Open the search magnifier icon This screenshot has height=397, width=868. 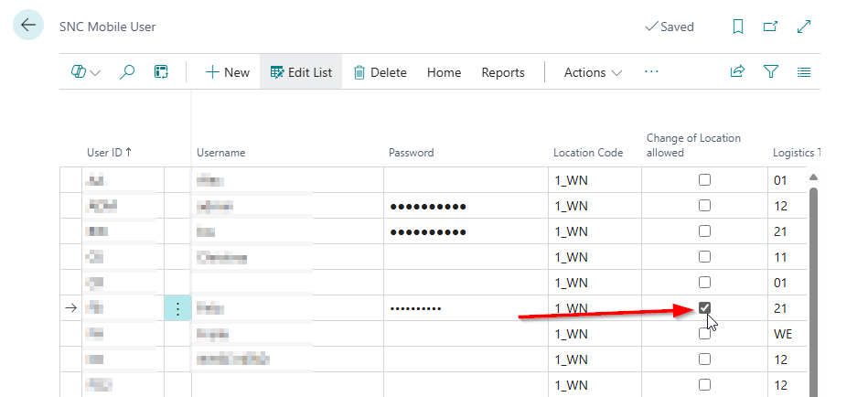[x=128, y=72]
